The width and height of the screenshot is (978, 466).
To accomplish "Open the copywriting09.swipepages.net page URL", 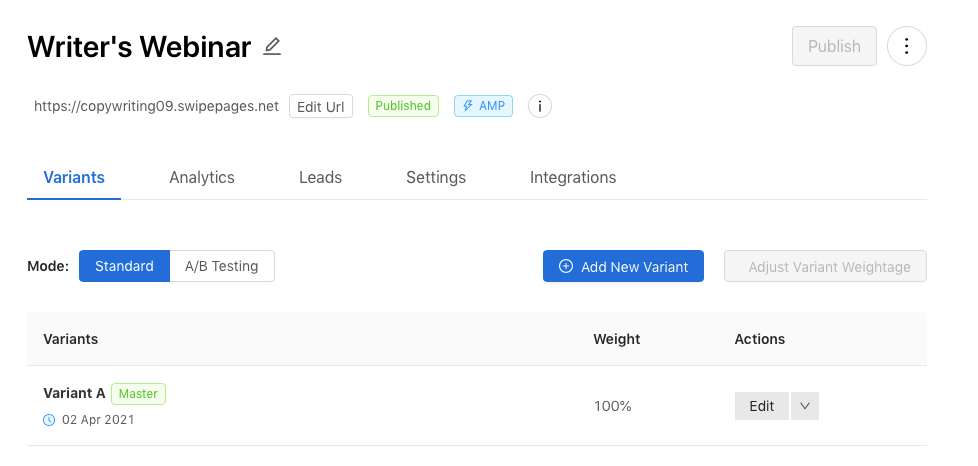I will pyautogui.click(x=157, y=106).
